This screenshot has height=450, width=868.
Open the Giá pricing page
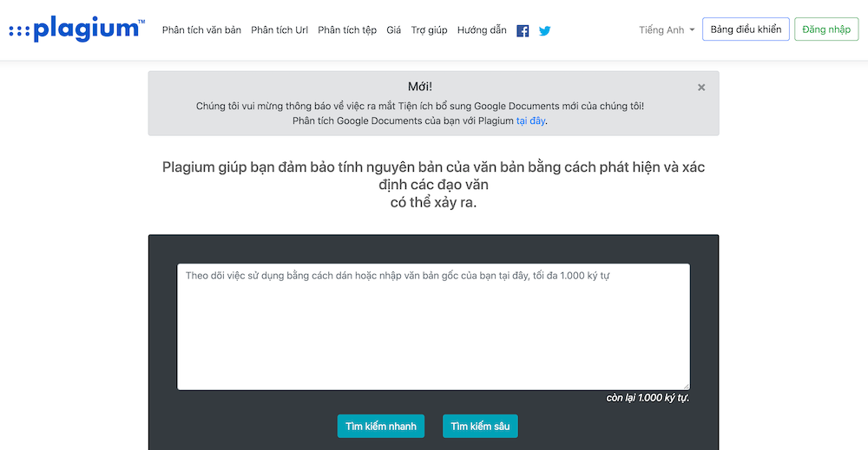393,29
